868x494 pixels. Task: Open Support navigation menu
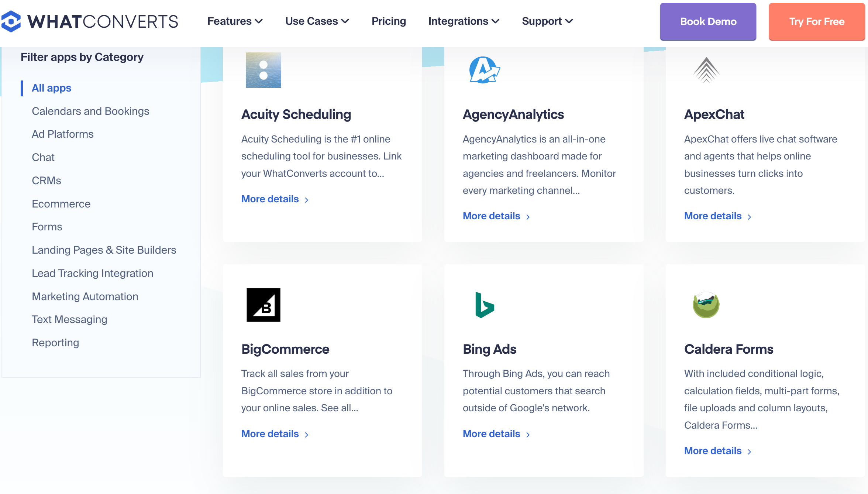pos(546,21)
